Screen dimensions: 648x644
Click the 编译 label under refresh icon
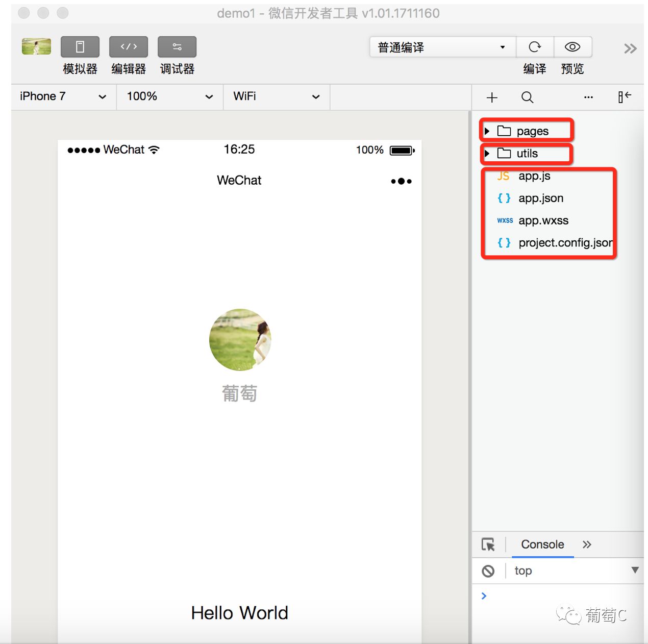pyautogui.click(x=535, y=69)
